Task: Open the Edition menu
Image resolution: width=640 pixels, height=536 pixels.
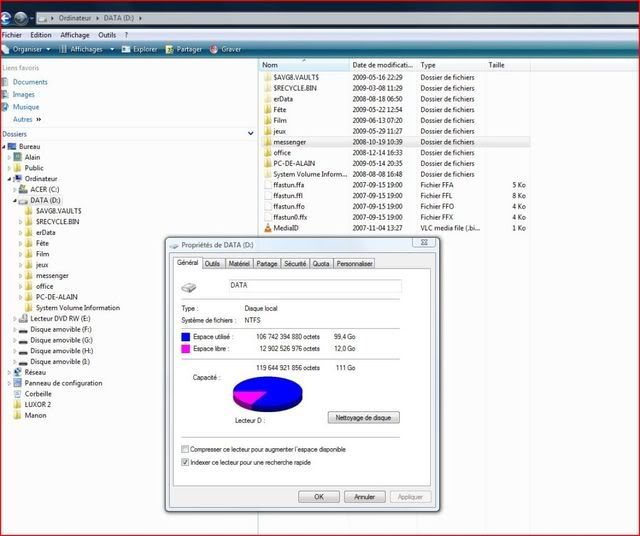Action: coord(41,35)
